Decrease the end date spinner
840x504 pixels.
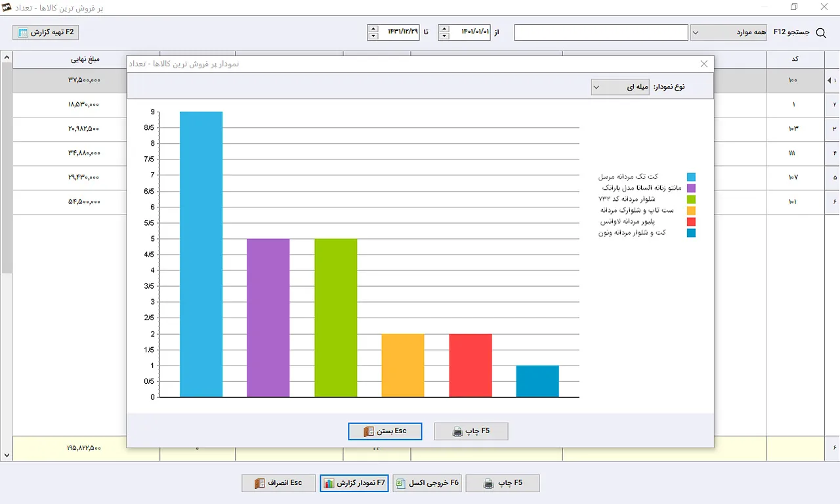click(373, 36)
